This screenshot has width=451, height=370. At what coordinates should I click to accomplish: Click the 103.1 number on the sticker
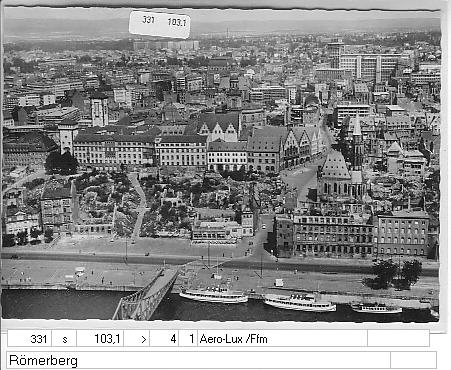(x=177, y=22)
